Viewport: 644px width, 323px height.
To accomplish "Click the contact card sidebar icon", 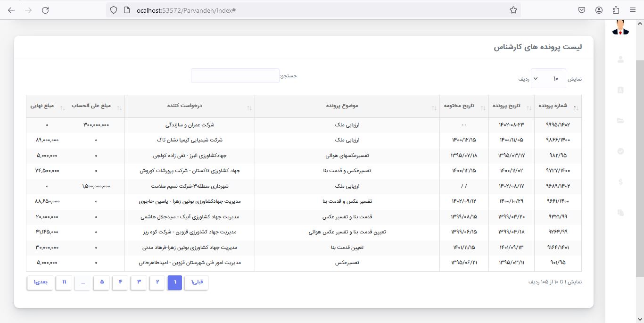I will click(620, 90).
